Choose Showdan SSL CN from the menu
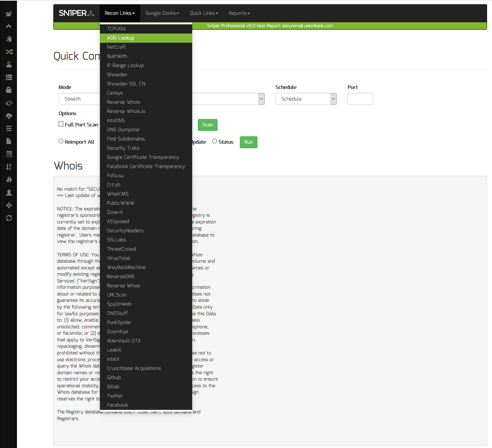The height and width of the screenshot is (448, 492). tap(146, 84)
